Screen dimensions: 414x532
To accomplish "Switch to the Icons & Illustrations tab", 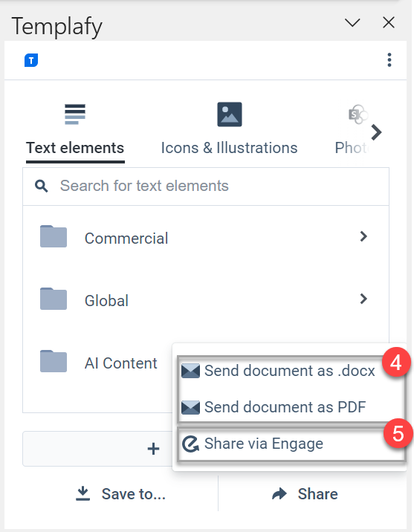I will (x=229, y=148).
